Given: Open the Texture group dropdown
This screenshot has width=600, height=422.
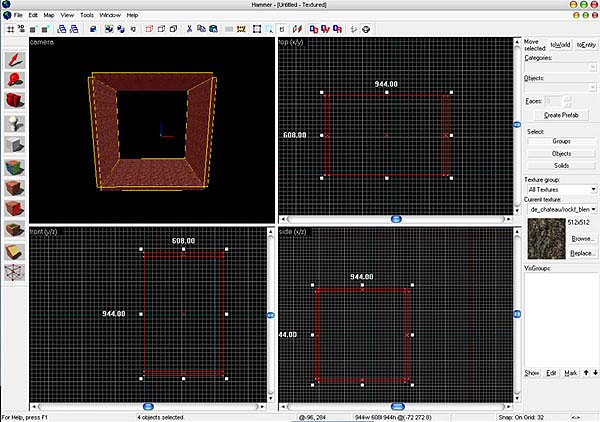Looking at the screenshot, I should point(561,188).
